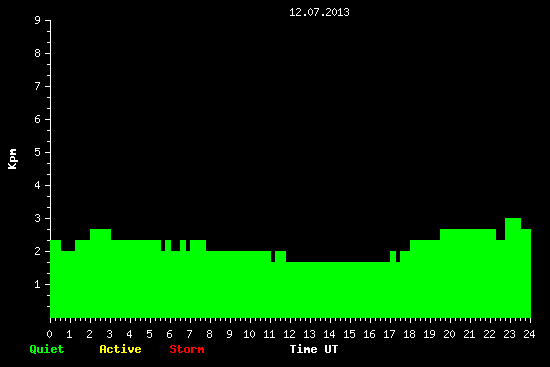Click the 15 hour tick label
Screen dimensions: 550x367
click(x=349, y=334)
